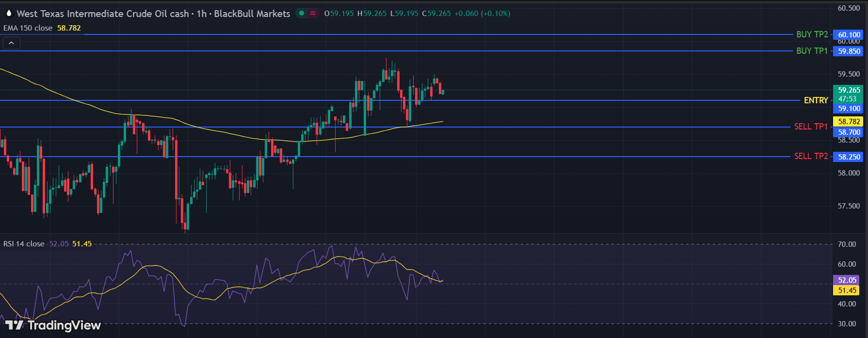Click the purple RSI 52.05 axis label
The width and height of the screenshot is (868, 338).
pyautogui.click(x=847, y=280)
